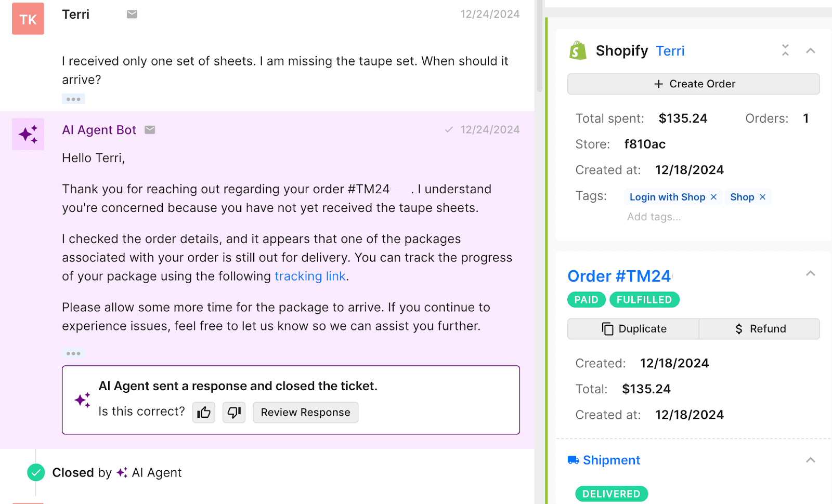This screenshot has width=832, height=504.
Task: Click the envelope icon on the AI Agent Bot reply
Action: [x=150, y=130]
